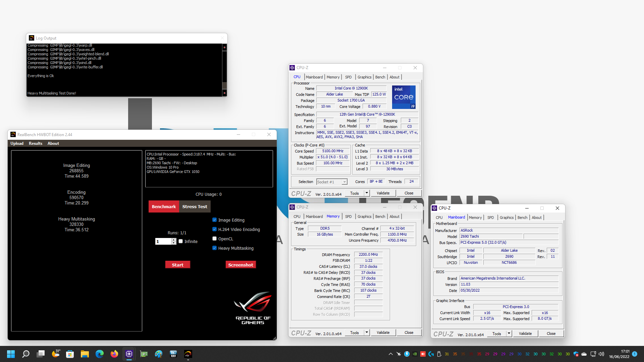This screenshot has height=362, width=644.
Task: Click the Runs number input field
Action: tap(163, 241)
